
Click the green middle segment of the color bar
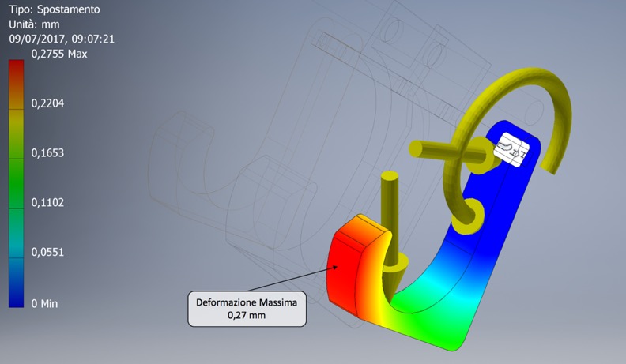[x=17, y=183]
